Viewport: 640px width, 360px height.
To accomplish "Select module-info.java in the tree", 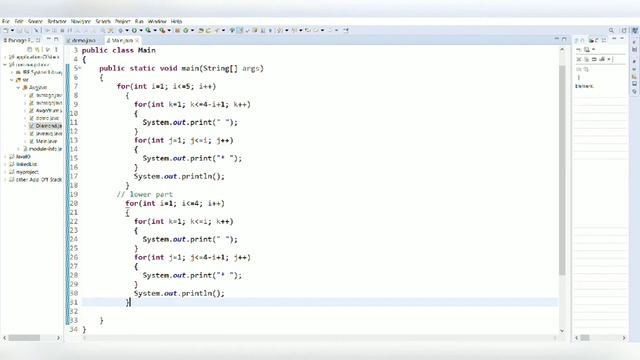I will click(45, 149).
